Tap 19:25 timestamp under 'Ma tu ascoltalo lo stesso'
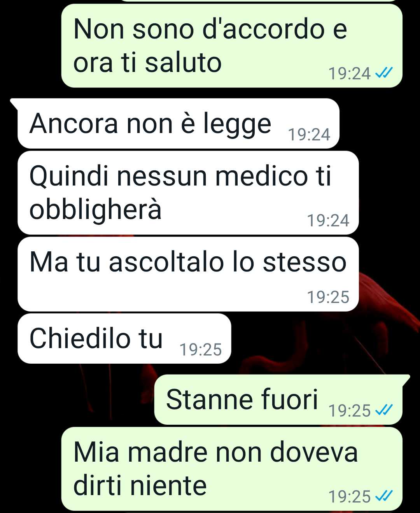Screen dimensions: 420x513 [328, 297]
